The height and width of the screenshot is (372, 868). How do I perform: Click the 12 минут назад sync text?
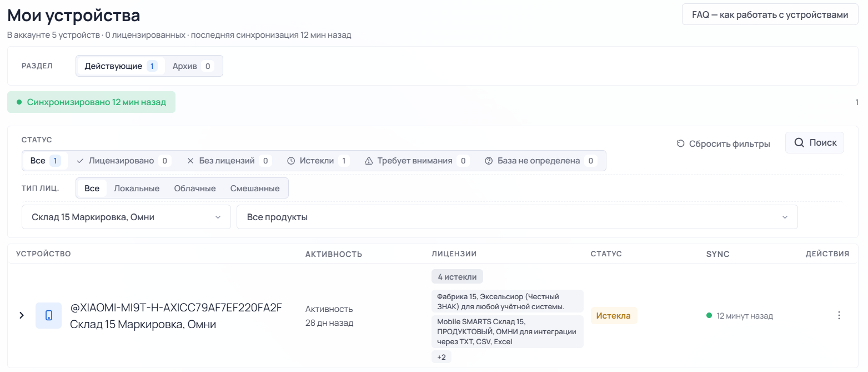click(x=745, y=316)
